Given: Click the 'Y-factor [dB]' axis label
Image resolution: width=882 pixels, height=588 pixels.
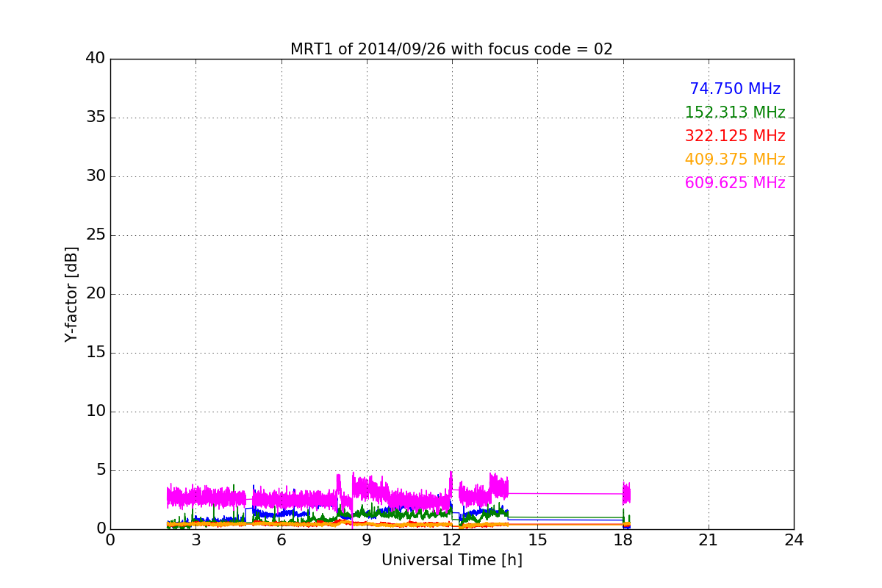Looking at the screenshot, I should pos(71,294).
